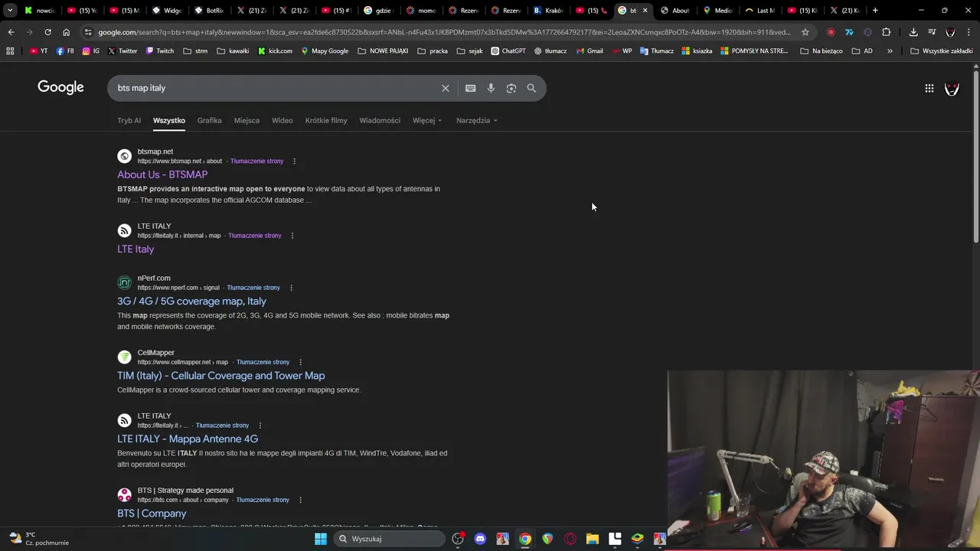
Task: Reload the current page
Action: tap(47, 32)
